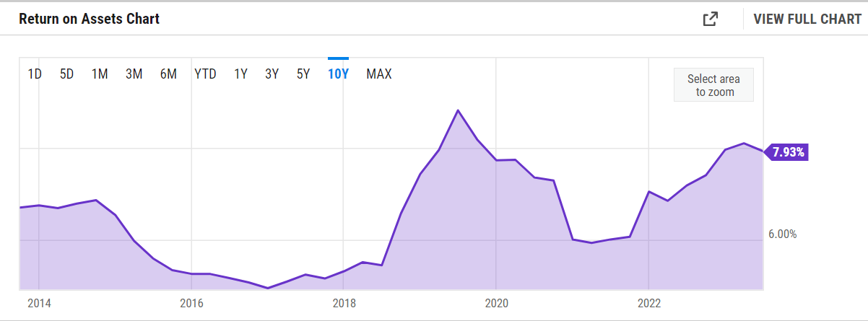
Task: Click the 7.93% current value label
Action: pyautogui.click(x=788, y=152)
